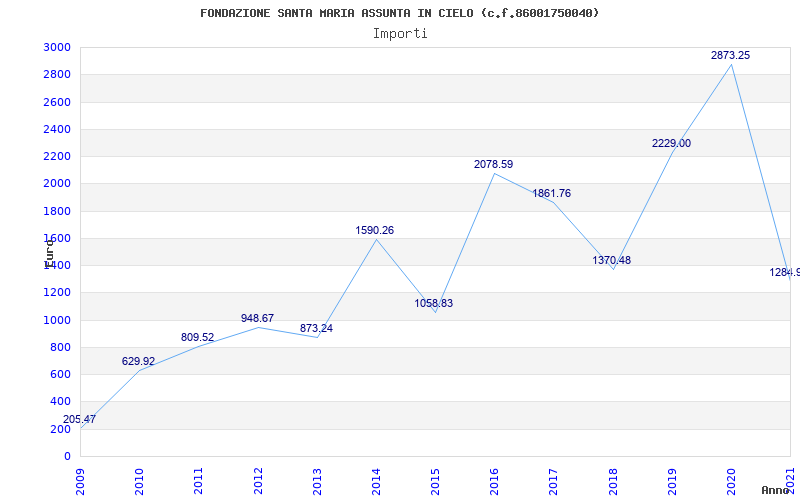Screen dimensions: 800x500
Task: Select the 629.92 data label
Action: [138, 361]
